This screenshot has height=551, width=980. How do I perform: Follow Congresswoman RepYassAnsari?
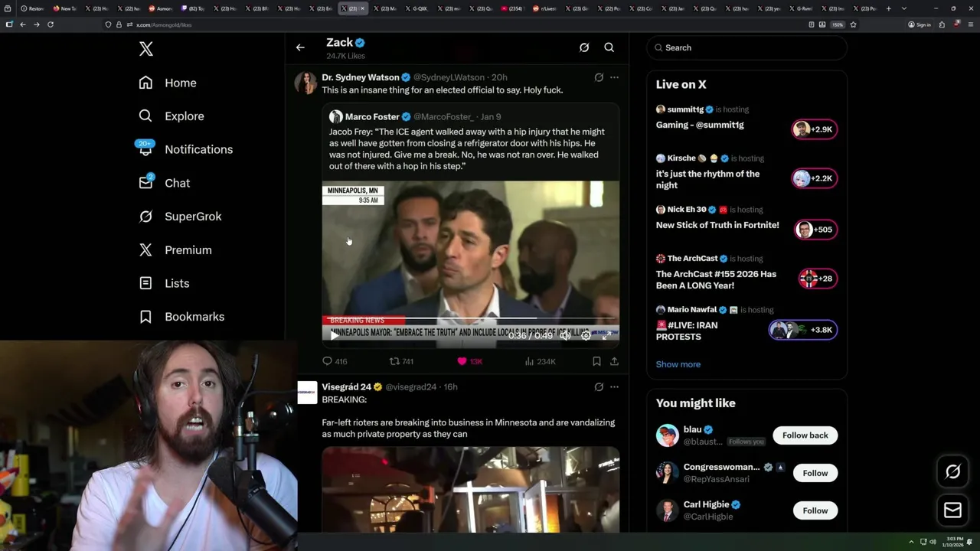pyautogui.click(x=815, y=473)
